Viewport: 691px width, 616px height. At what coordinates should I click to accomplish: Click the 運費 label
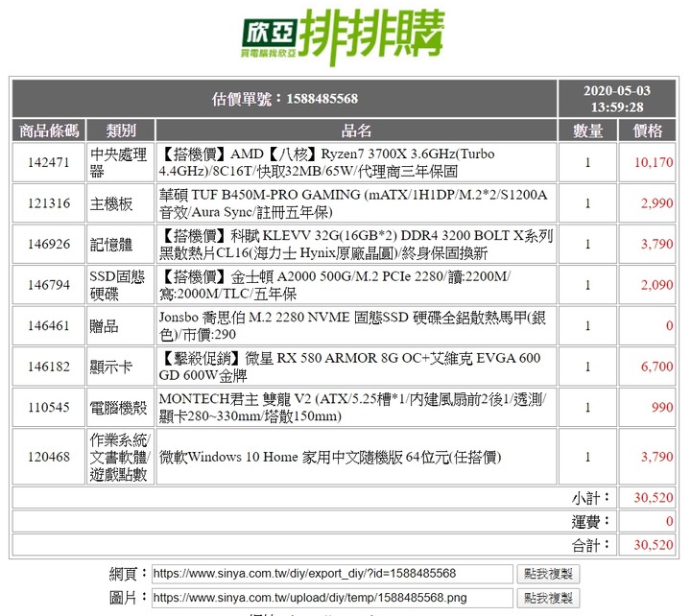click(590, 521)
